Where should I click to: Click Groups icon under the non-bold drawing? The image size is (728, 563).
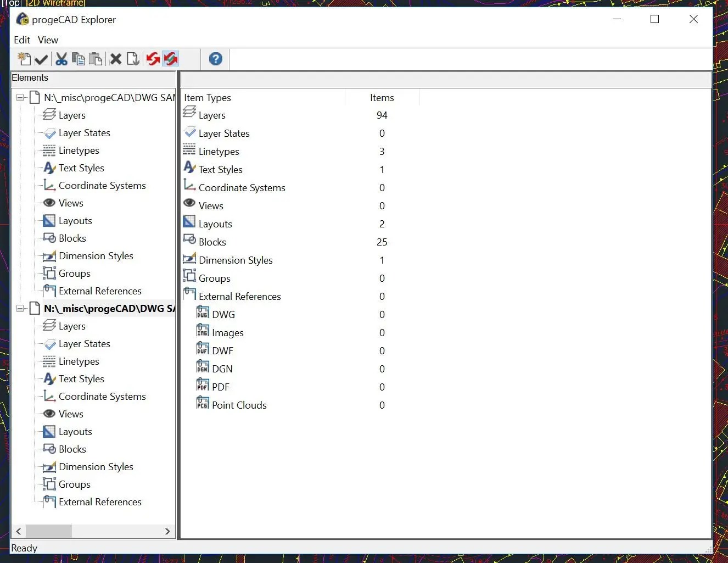click(49, 273)
